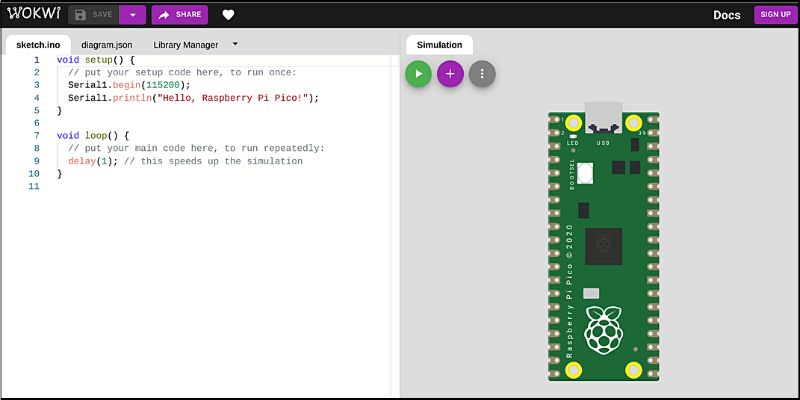Click the Wokwi logo
The width and height of the screenshot is (800, 400).
click(x=34, y=14)
